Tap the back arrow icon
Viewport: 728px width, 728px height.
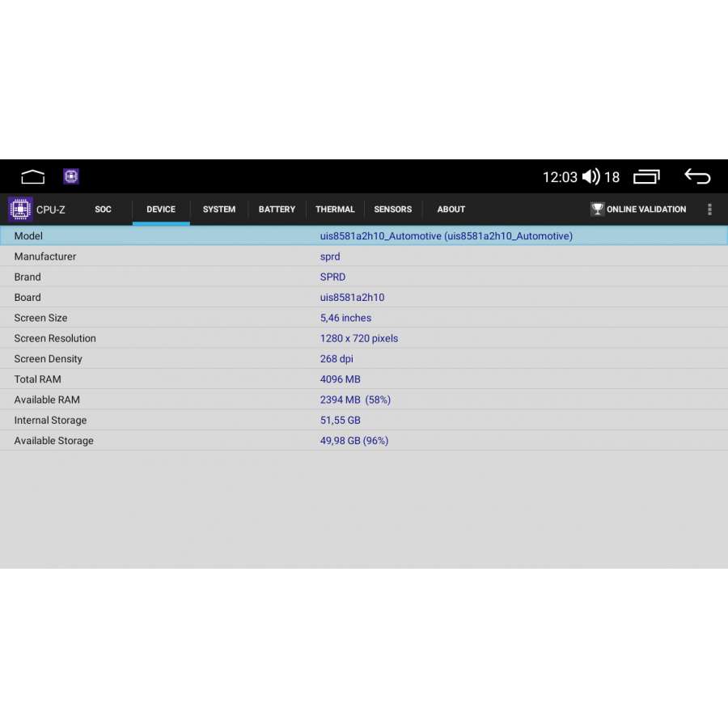click(x=698, y=176)
